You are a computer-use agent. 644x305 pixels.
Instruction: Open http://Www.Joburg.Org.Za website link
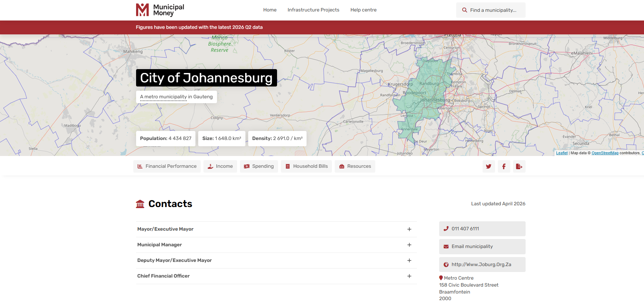click(x=482, y=265)
